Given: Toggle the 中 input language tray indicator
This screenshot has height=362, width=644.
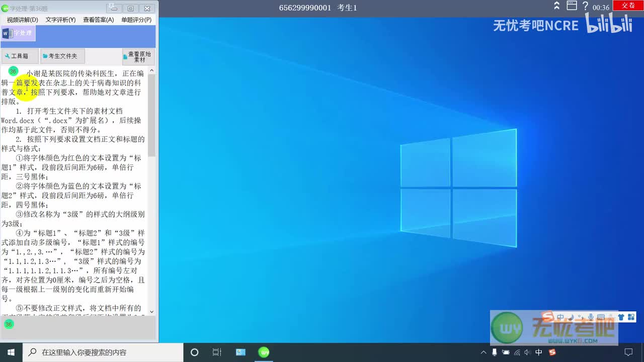Looking at the screenshot, I should click(x=539, y=352).
